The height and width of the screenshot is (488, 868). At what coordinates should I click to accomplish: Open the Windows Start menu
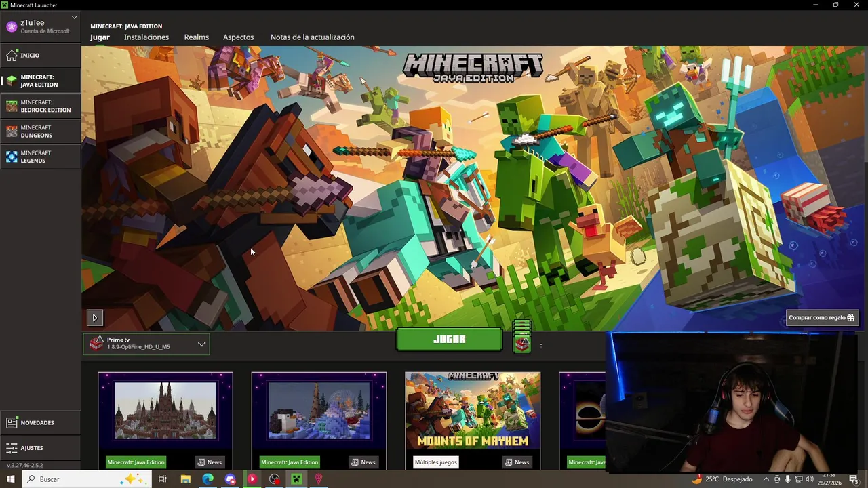11,479
